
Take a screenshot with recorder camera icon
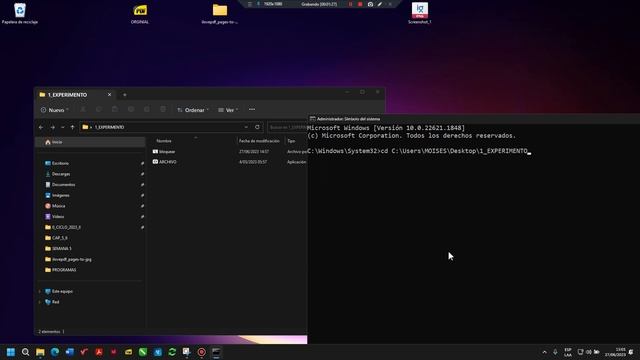click(x=370, y=4)
